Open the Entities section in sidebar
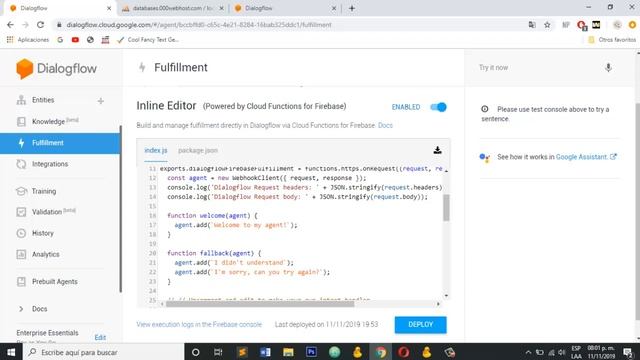The height and width of the screenshot is (360, 640). click(x=43, y=100)
